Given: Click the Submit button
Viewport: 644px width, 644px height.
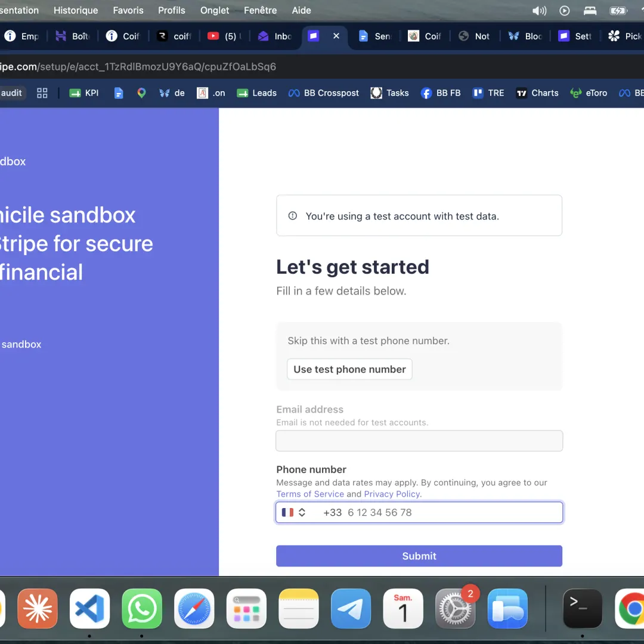Looking at the screenshot, I should coord(419,556).
